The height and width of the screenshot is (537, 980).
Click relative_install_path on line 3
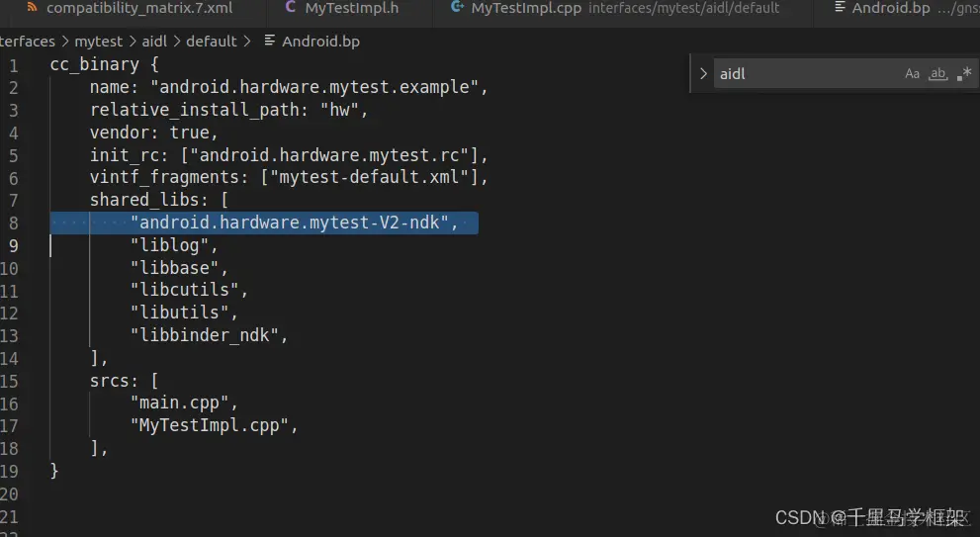pyautogui.click(x=195, y=110)
